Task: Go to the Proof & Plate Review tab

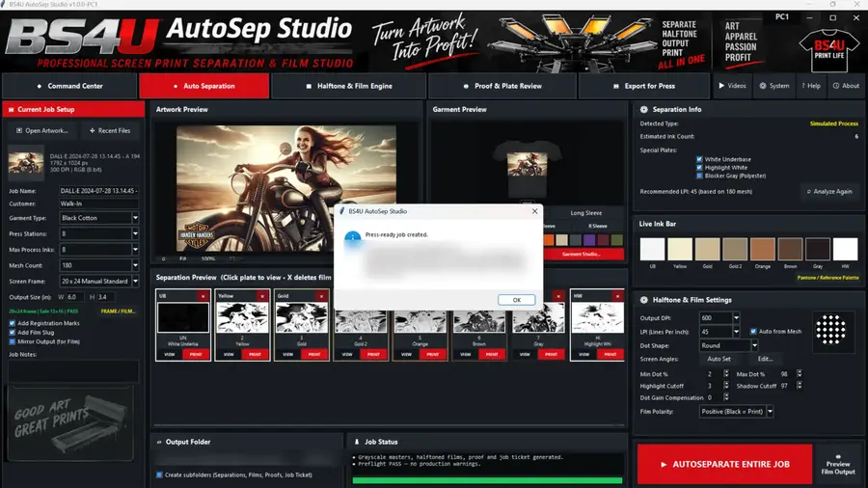Action: click(502, 86)
